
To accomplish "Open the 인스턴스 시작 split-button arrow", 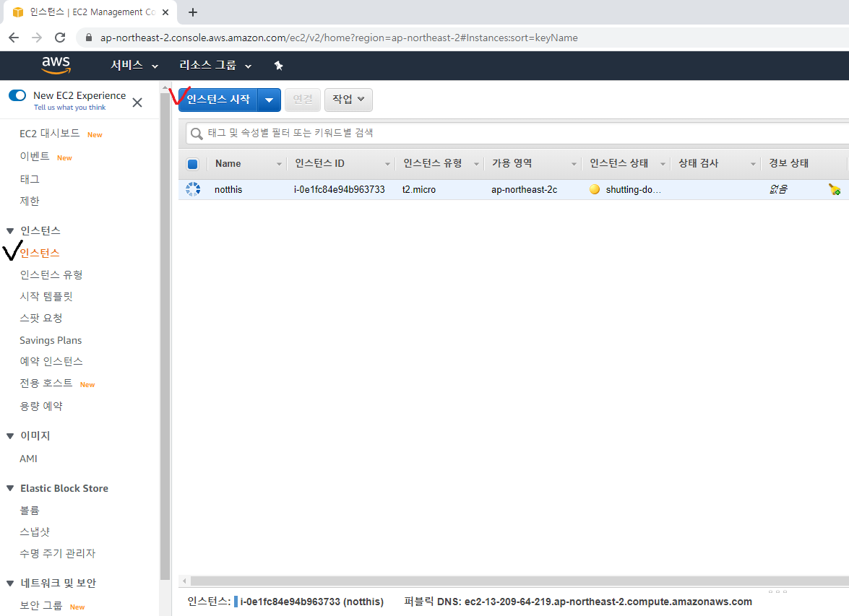I will [x=269, y=100].
